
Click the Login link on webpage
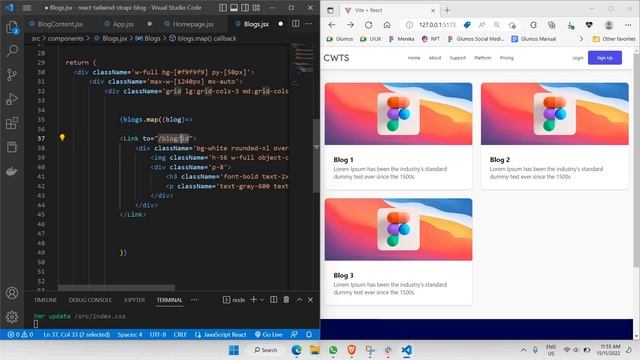pos(578,58)
